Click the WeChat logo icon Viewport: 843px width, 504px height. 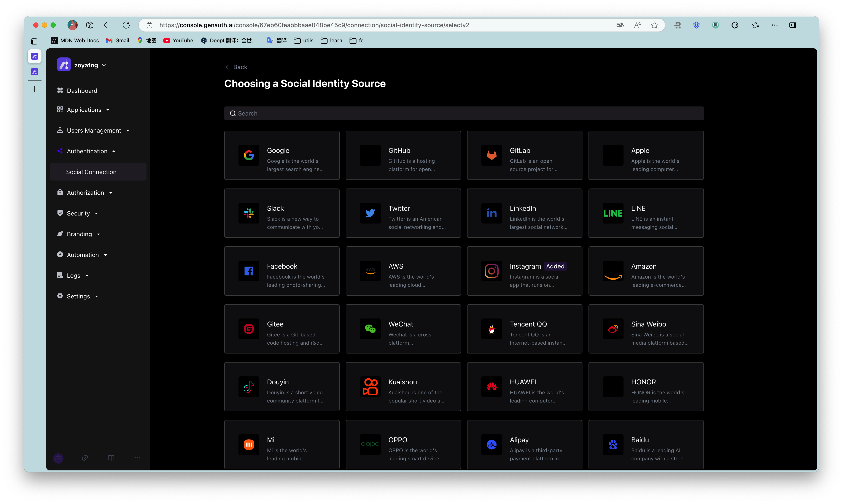370,329
